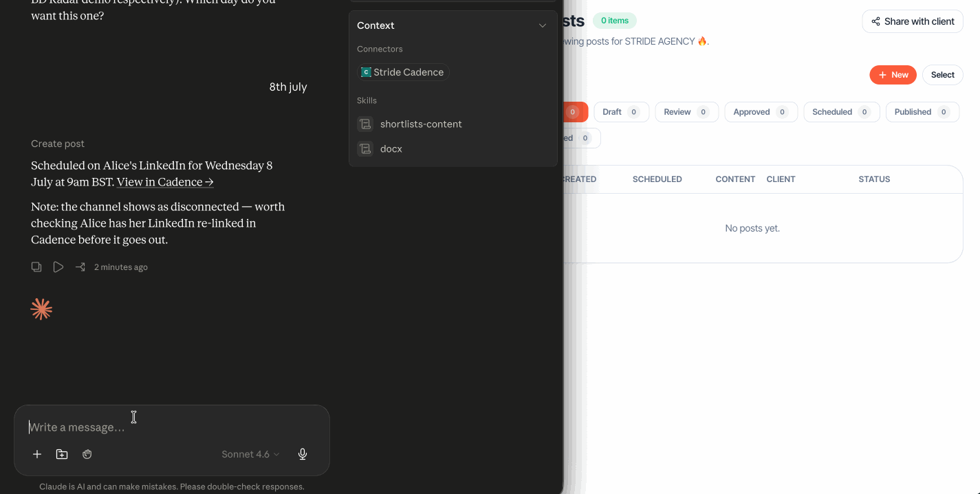980x494 pixels.
Task: Follow the View in Cadence link
Action: [165, 182]
